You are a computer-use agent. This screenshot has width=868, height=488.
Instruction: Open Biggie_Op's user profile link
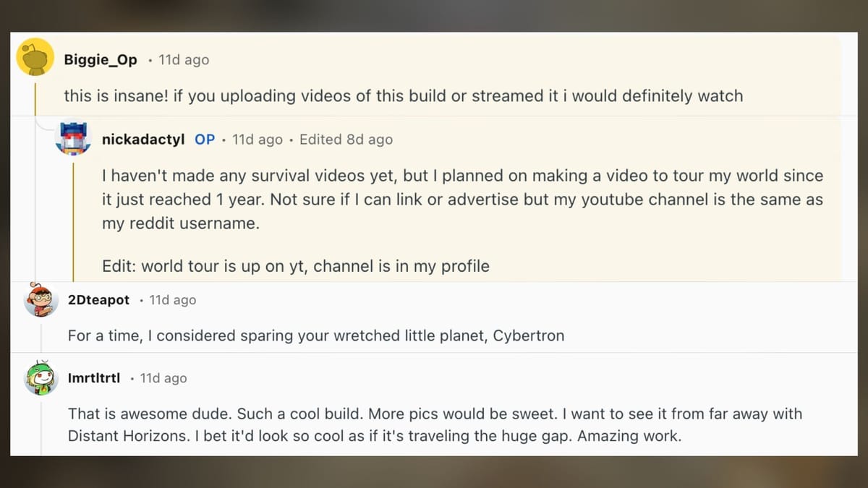100,60
